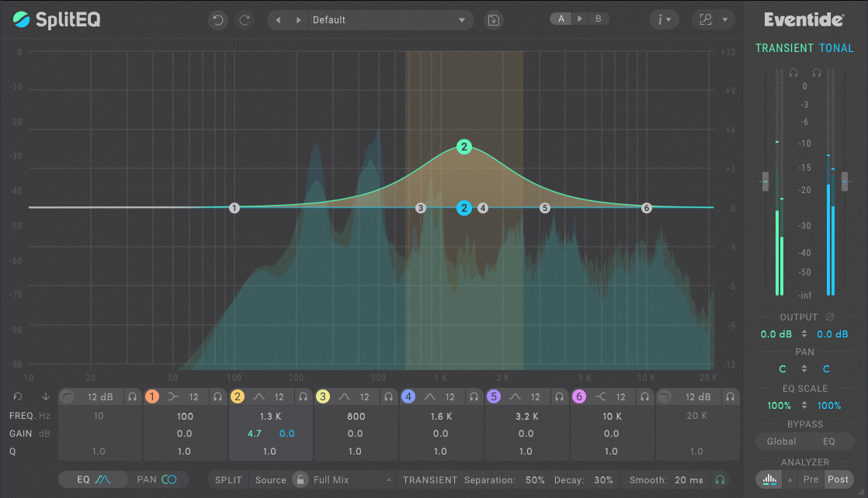The image size is (868, 498).
Task: Solo band 2 using its headphone icon
Action: pos(303,396)
